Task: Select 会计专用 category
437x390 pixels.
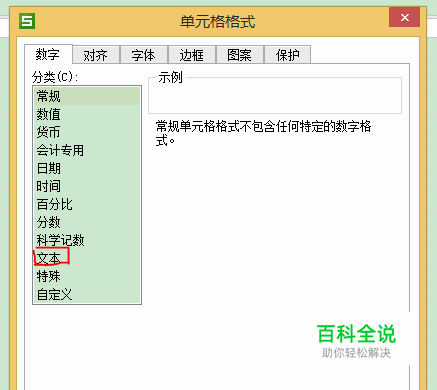Action: pos(87,150)
